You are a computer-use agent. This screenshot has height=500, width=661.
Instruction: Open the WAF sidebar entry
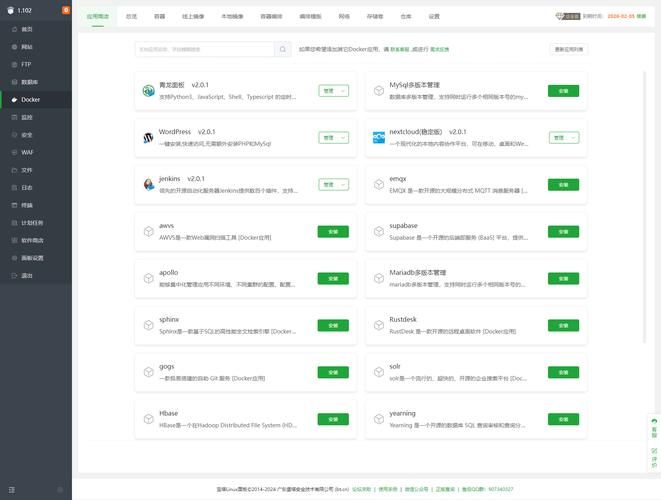[35, 152]
